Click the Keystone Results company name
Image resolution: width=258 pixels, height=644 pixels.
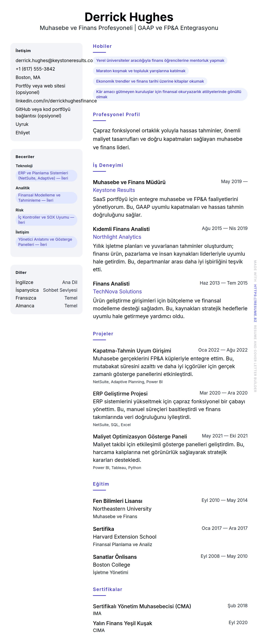[114, 190]
